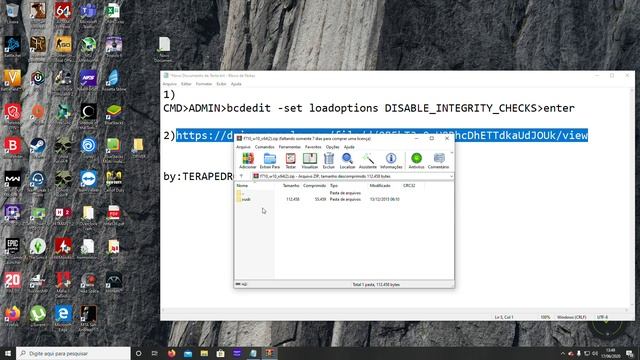
Task: Click the by:TERAPEDR text in Notepad
Action: click(198, 176)
